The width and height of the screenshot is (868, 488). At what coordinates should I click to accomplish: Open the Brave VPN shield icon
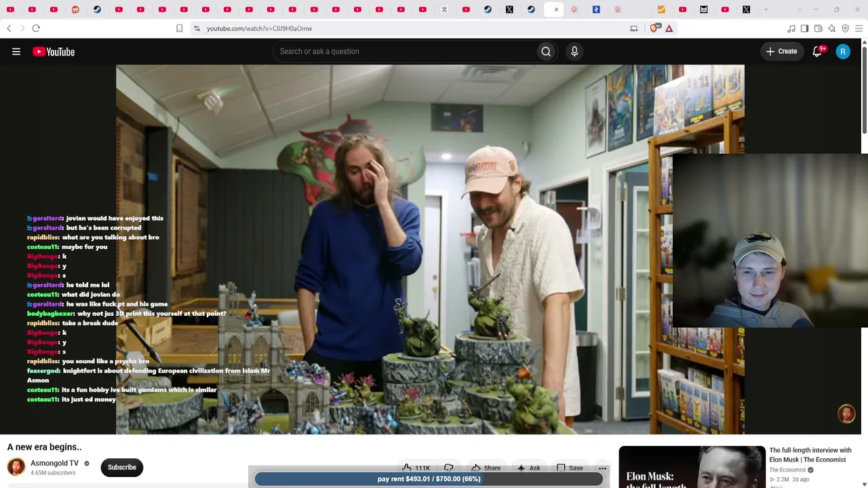point(845,28)
